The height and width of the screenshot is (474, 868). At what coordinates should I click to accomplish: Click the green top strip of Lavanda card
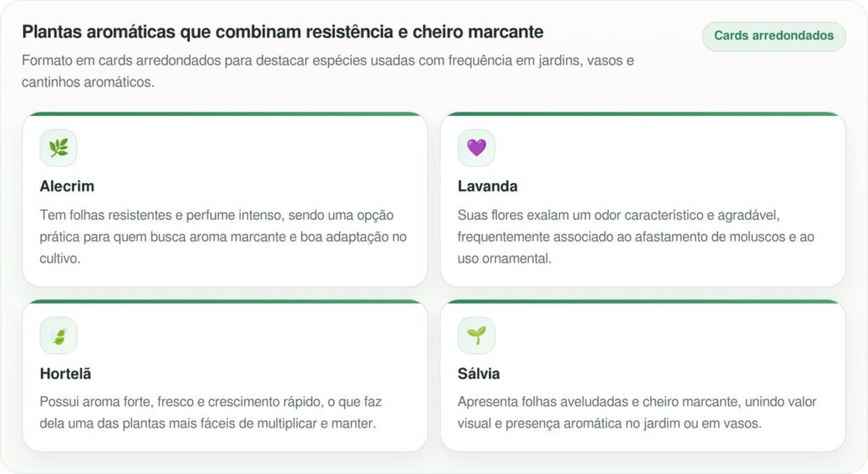click(643, 114)
